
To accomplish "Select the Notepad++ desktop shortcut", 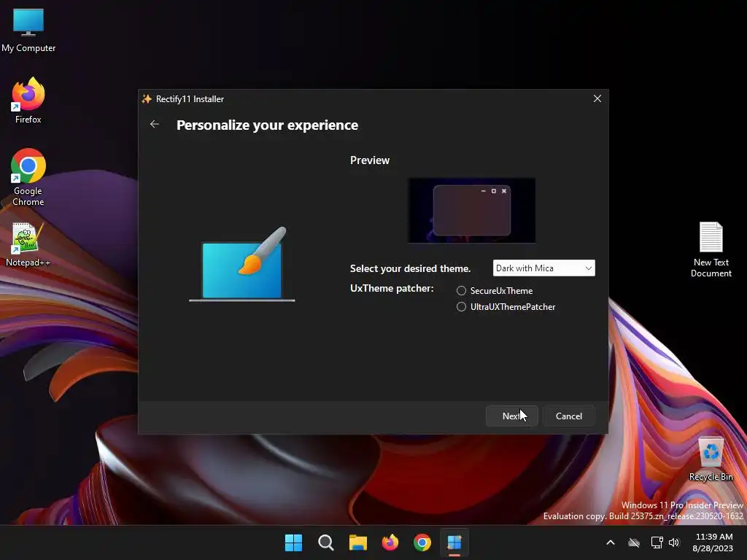I will click(x=28, y=245).
